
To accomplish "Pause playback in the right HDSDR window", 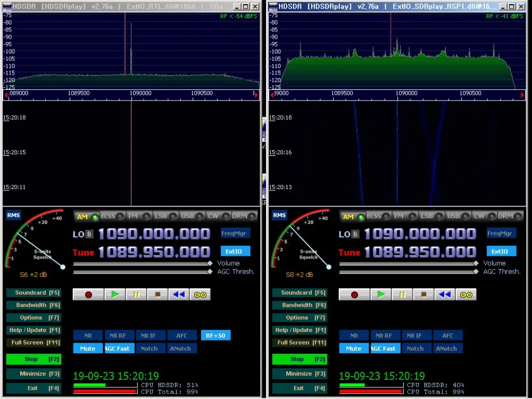I will 402,295.
